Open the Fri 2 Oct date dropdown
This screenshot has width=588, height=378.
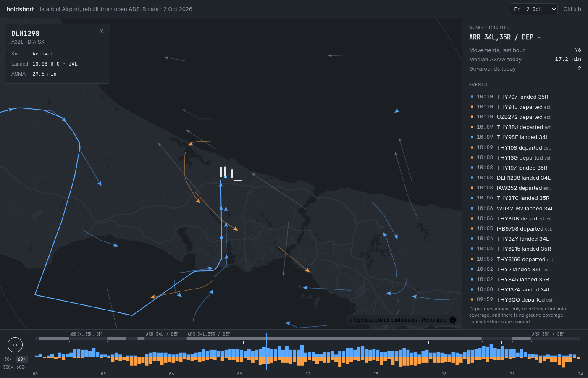click(x=534, y=9)
